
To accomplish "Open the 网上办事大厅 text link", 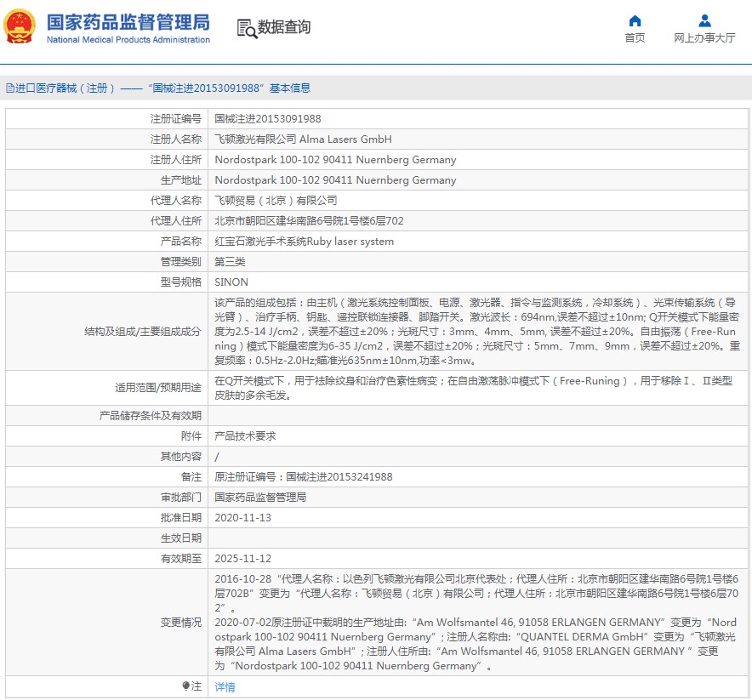I will (x=704, y=38).
